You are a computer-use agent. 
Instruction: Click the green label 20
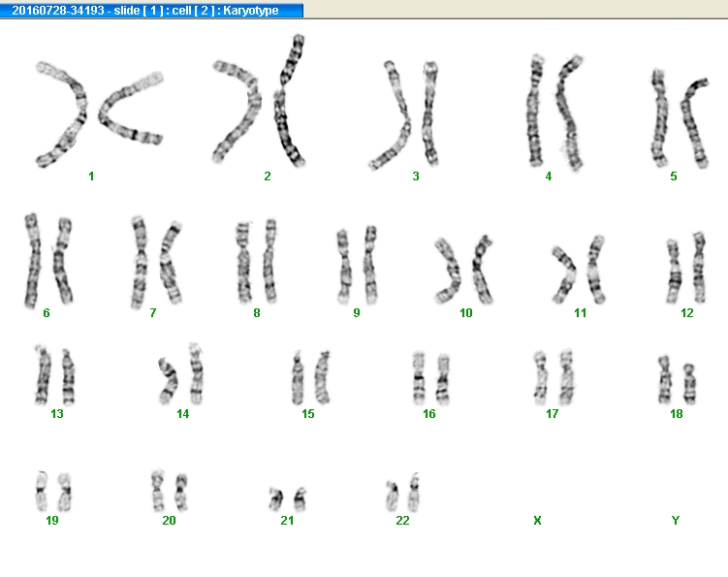pos(169,521)
